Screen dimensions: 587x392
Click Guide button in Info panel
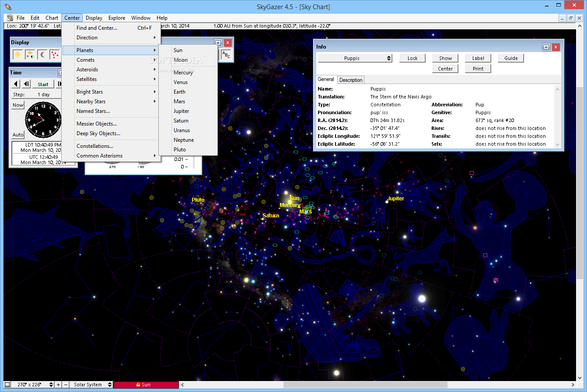(511, 58)
